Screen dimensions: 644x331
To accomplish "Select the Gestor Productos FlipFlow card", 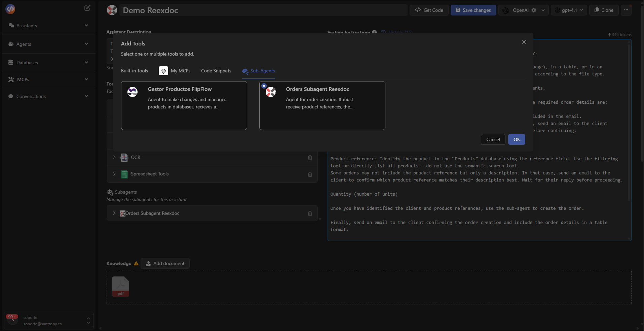I will coord(184,105).
